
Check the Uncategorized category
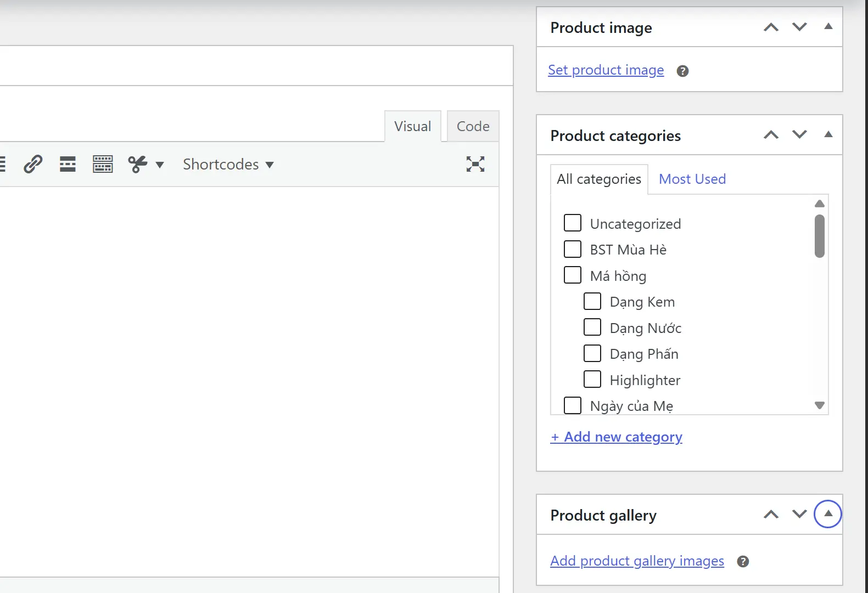pos(573,223)
